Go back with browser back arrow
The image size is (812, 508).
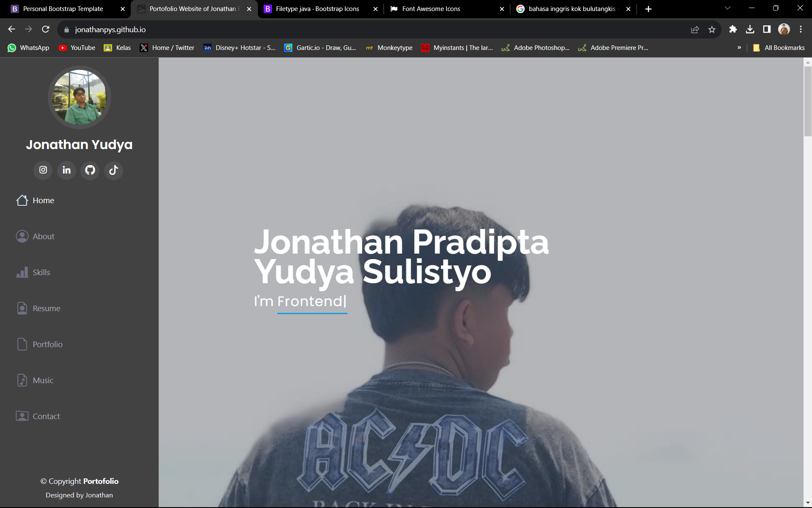click(11, 29)
